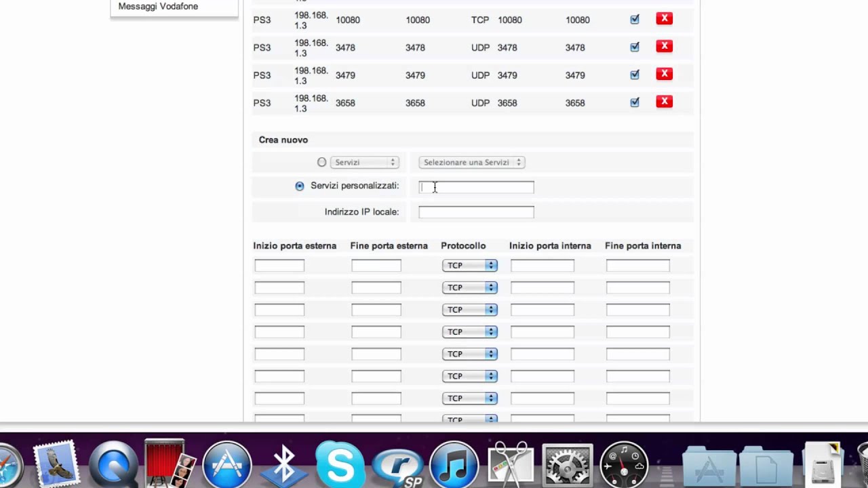Click first row Fine porta interna field

638,266
